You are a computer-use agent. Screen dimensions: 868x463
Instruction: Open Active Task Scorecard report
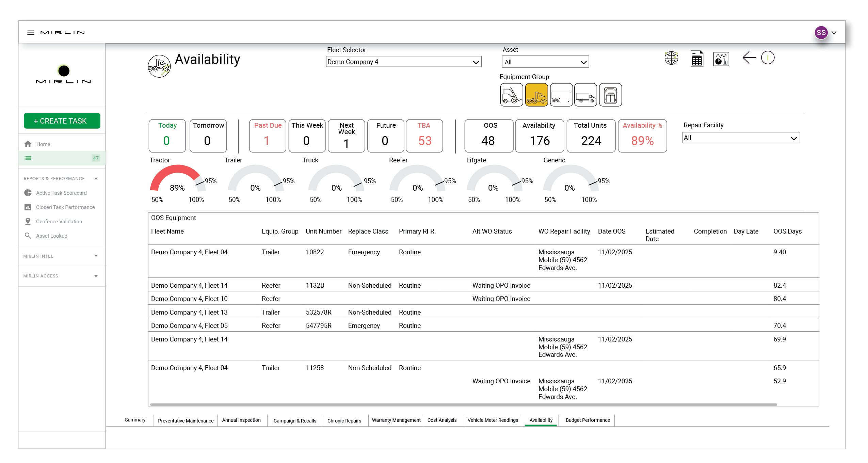[x=61, y=193]
